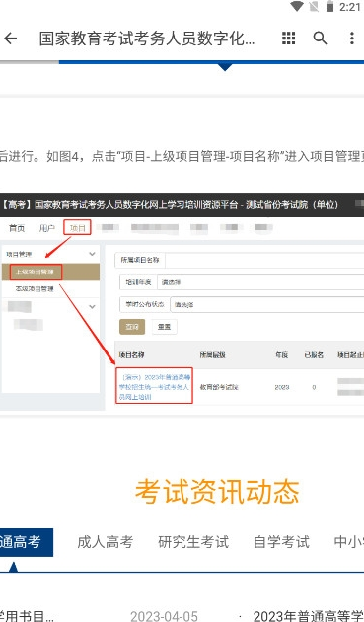
Task: Open the 2023年普通高等学 news link
Action: coord(309,616)
